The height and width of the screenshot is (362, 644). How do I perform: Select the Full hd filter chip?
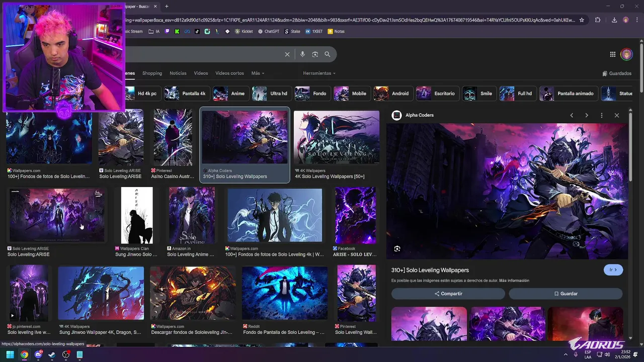(517, 94)
